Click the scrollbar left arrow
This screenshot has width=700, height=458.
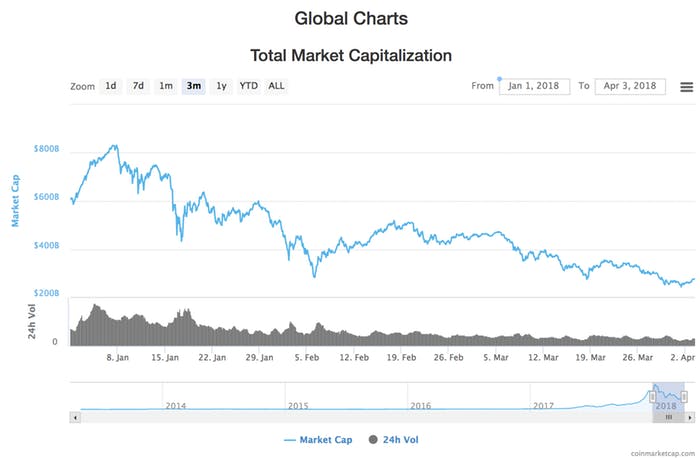(x=73, y=416)
